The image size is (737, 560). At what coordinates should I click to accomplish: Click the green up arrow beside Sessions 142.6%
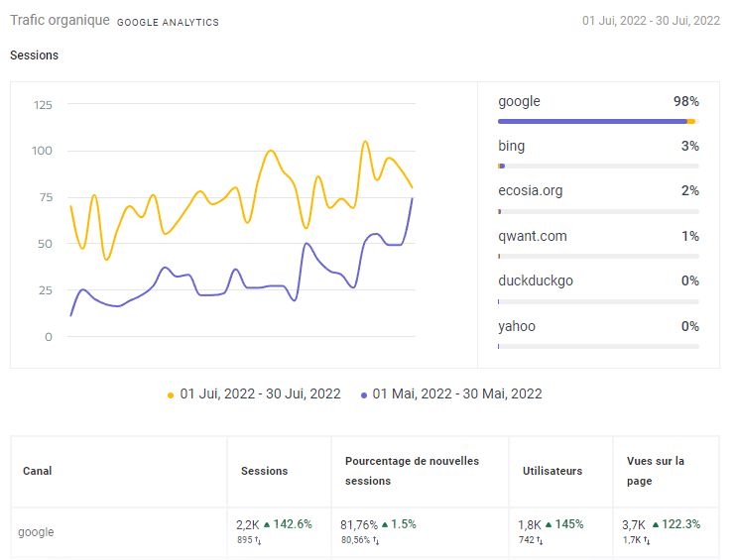coord(267,524)
